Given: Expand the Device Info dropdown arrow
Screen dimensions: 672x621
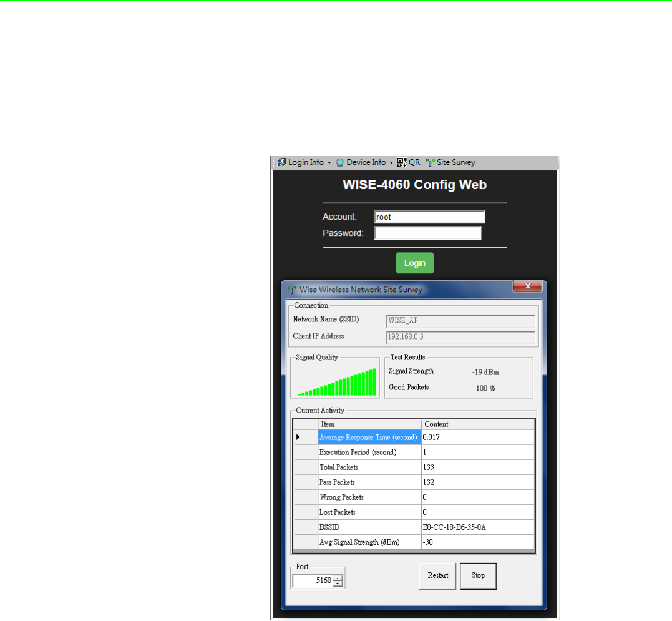Looking at the screenshot, I should (391, 163).
